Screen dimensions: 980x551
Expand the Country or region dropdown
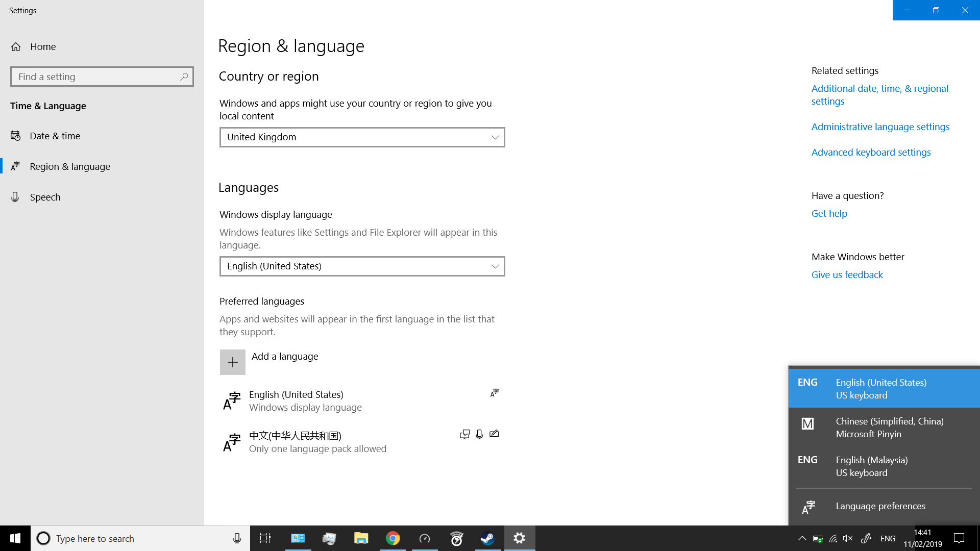coord(362,137)
